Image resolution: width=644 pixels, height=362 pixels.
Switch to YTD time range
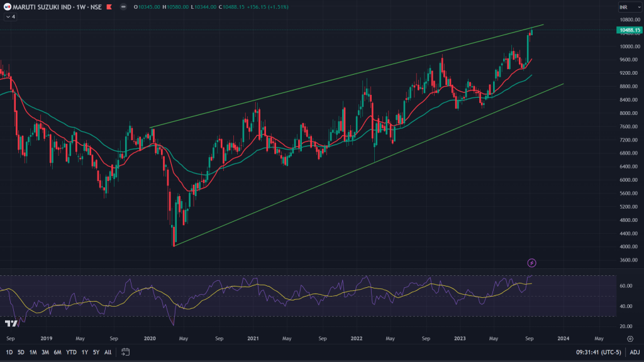71,352
